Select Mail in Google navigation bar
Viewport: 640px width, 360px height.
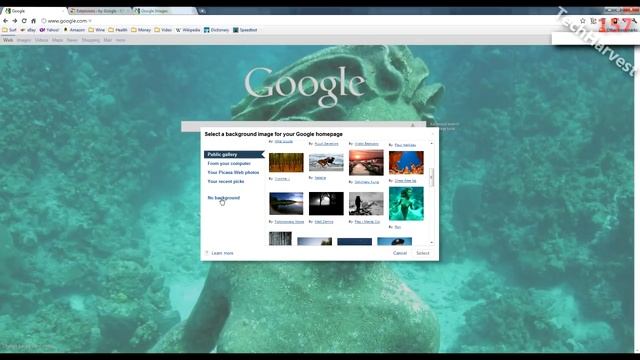coord(107,40)
